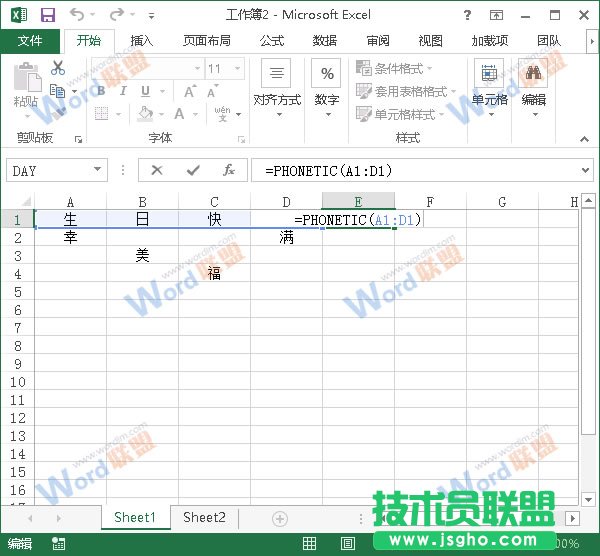Click the macro recording icon in status bar
This screenshot has width=600, height=556.
[59, 543]
